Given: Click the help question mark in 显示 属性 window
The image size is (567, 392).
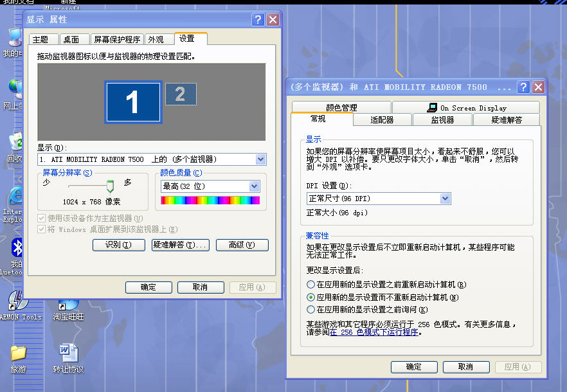Looking at the screenshot, I should pyautogui.click(x=258, y=19).
